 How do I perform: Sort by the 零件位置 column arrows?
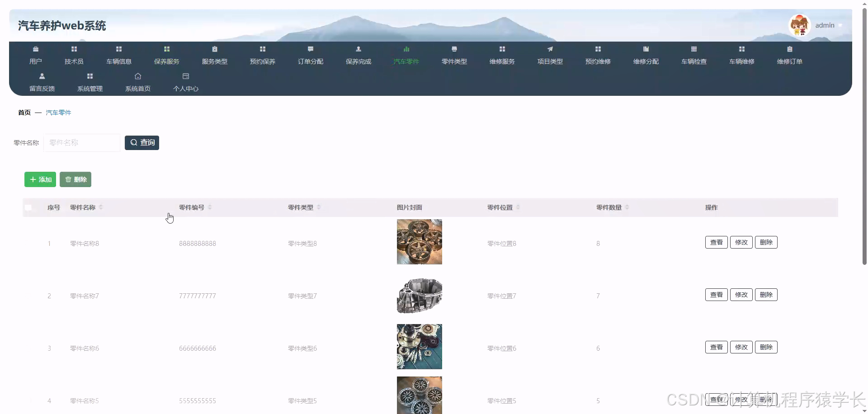tap(518, 207)
